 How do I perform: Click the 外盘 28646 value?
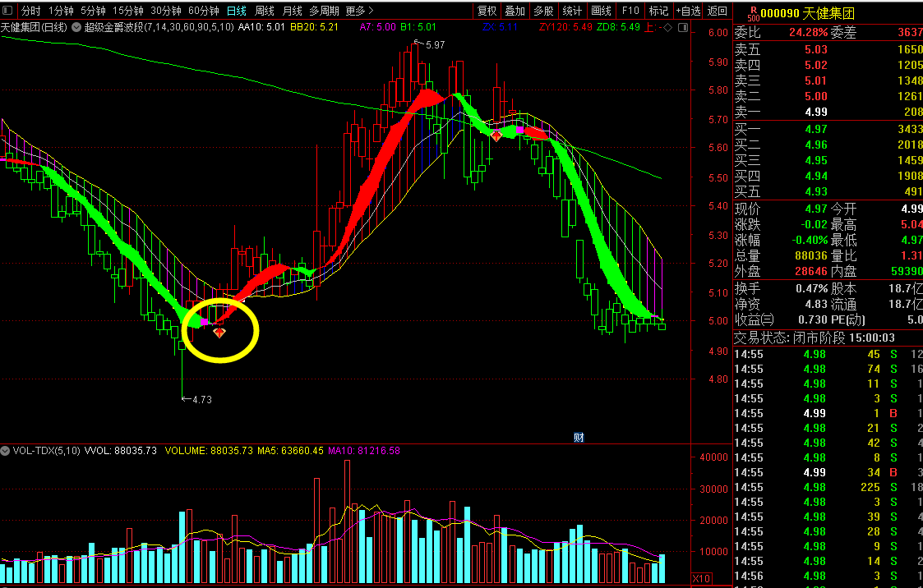coord(811,271)
